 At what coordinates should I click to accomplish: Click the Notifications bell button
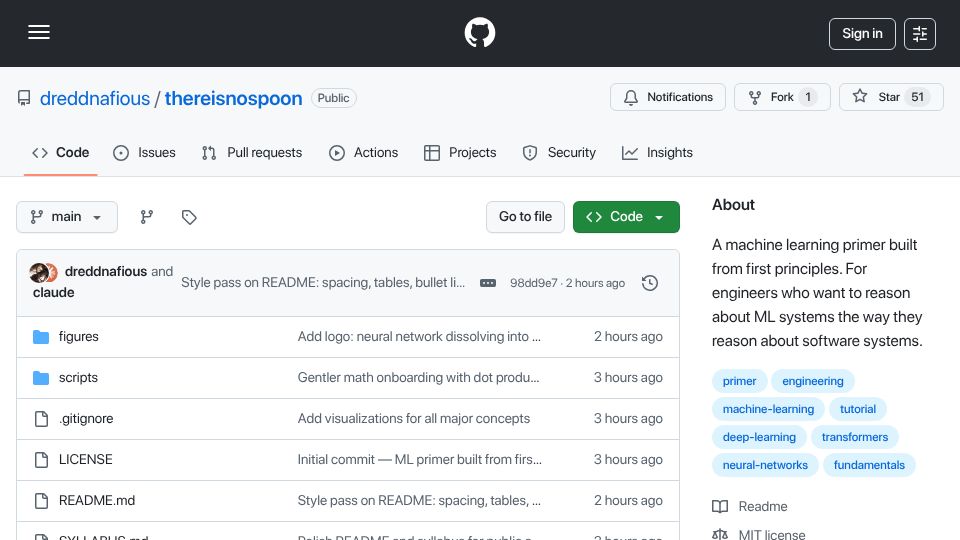668,97
